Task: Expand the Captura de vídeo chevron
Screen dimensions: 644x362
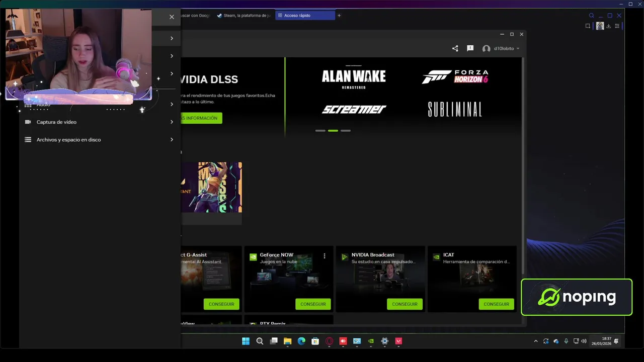Action: 172,122
